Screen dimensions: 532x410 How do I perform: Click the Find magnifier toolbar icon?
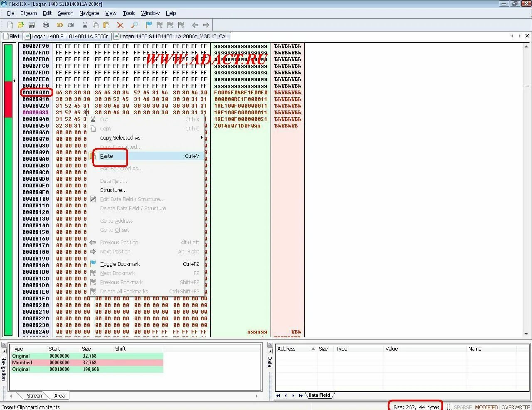click(x=134, y=25)
